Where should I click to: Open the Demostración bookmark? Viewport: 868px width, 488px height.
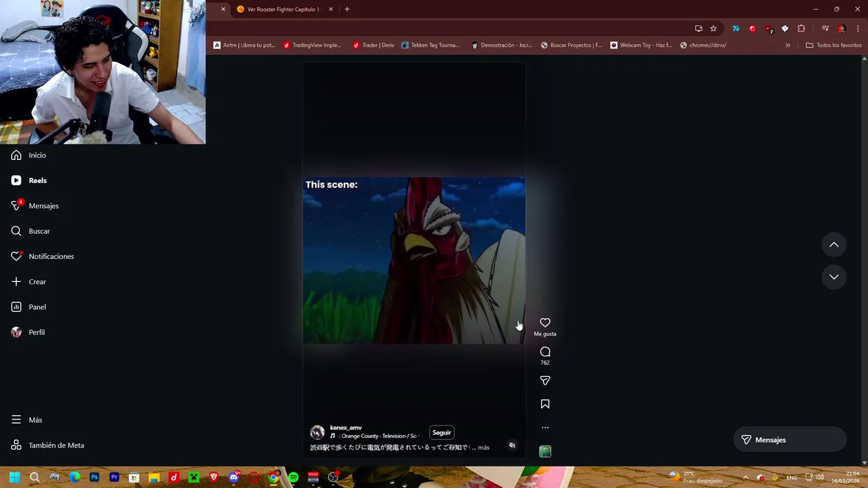pos(502,45)
